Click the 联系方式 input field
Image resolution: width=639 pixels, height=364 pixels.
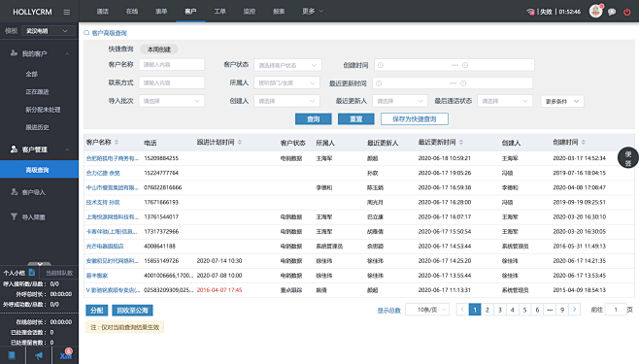pyautogui.click(x=172, y=83)
